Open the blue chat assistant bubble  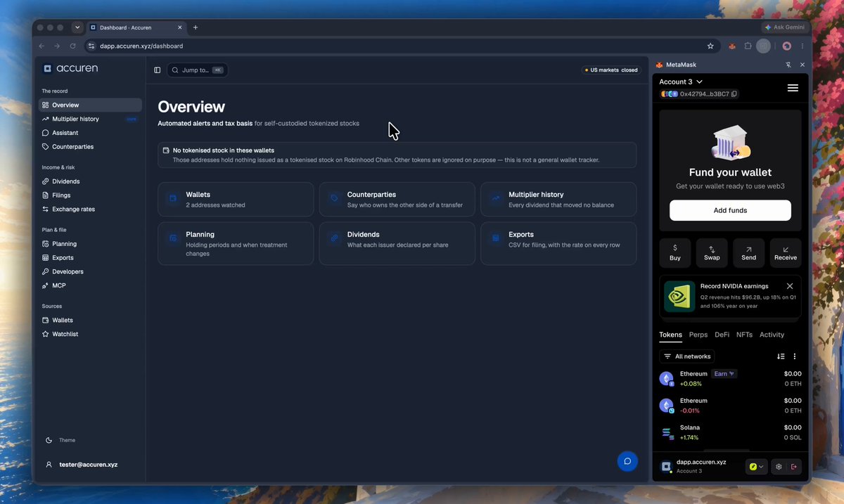point(627,461)
